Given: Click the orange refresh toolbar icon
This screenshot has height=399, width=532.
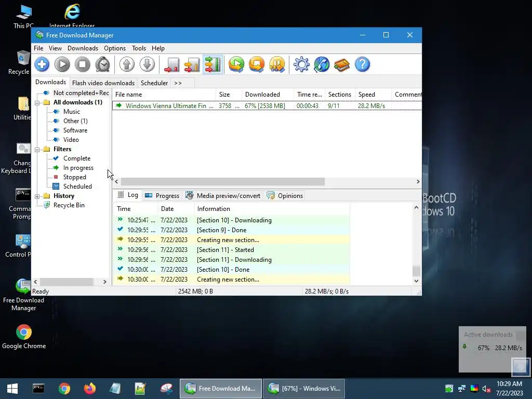Looking at the screenshot, I should (257, 64).
